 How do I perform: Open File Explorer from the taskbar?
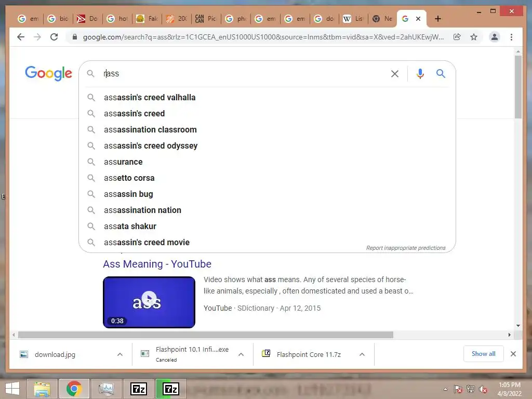coord(42,389)
